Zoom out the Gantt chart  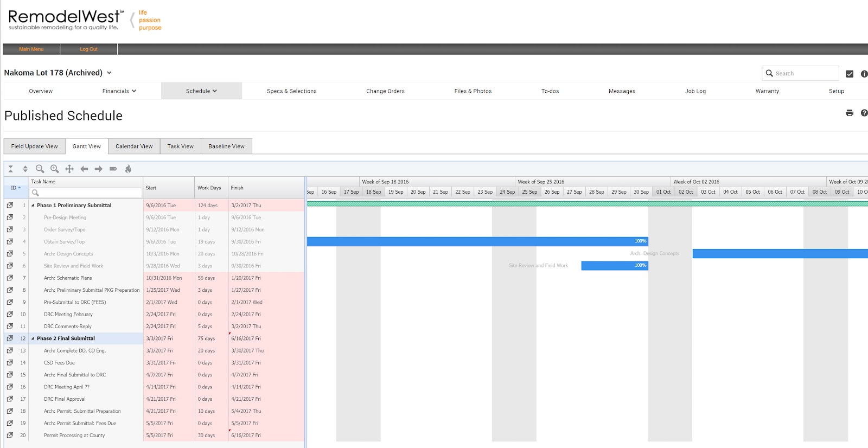40,169
